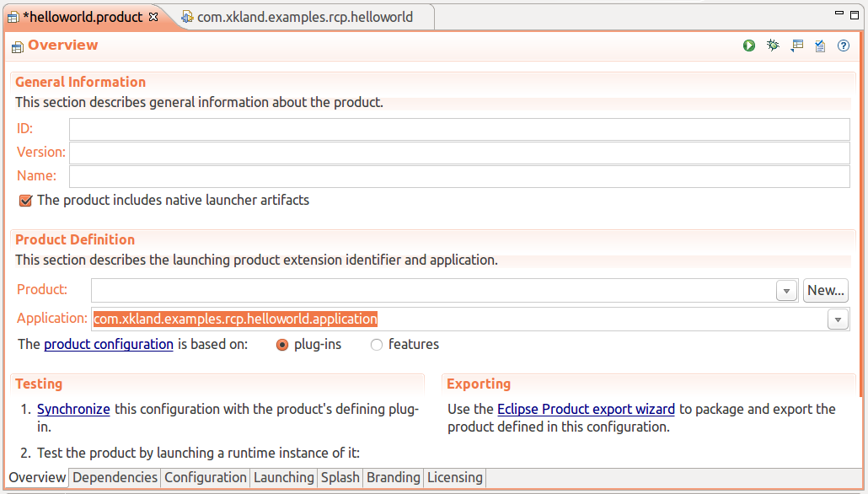
Task: Open the Application dropdown arrow
Action: pos(838,319)
